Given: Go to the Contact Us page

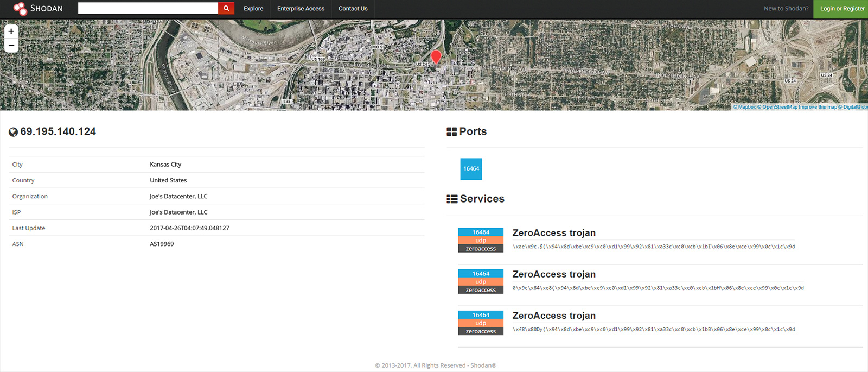Looking at the screenshot, I should [353, 9].
